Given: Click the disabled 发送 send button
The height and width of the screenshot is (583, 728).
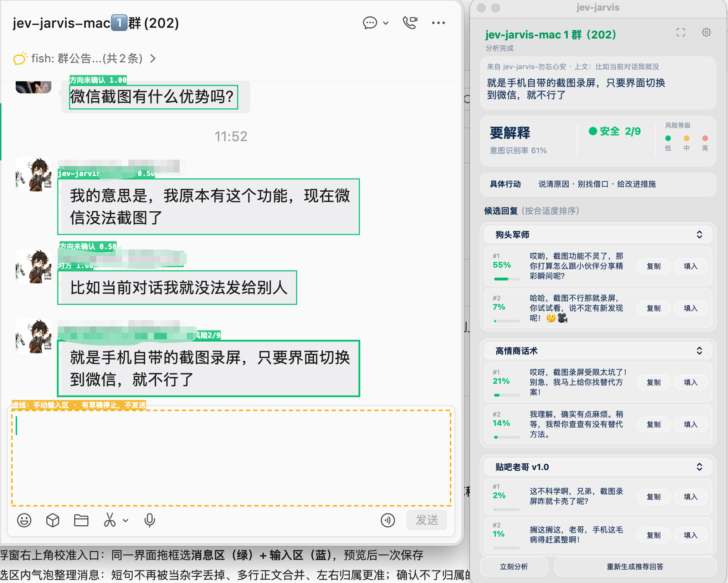Looking at the screenshot, I should 427,520.
